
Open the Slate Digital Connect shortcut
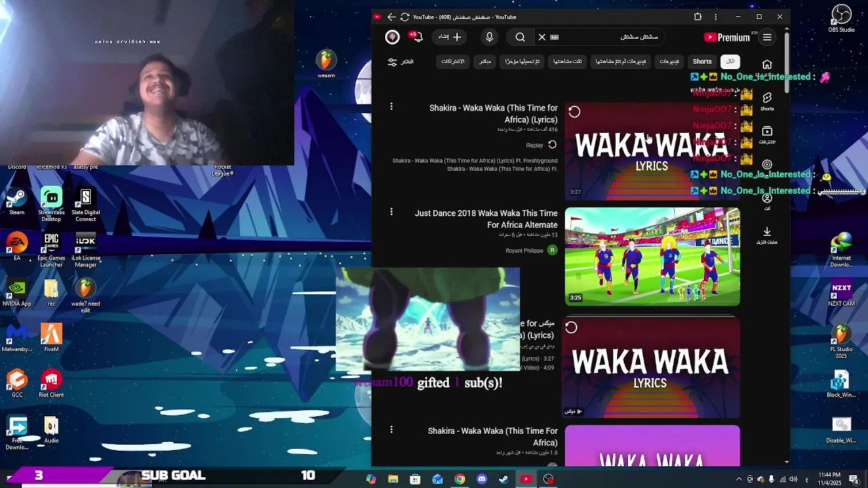(x=85, y=205)
